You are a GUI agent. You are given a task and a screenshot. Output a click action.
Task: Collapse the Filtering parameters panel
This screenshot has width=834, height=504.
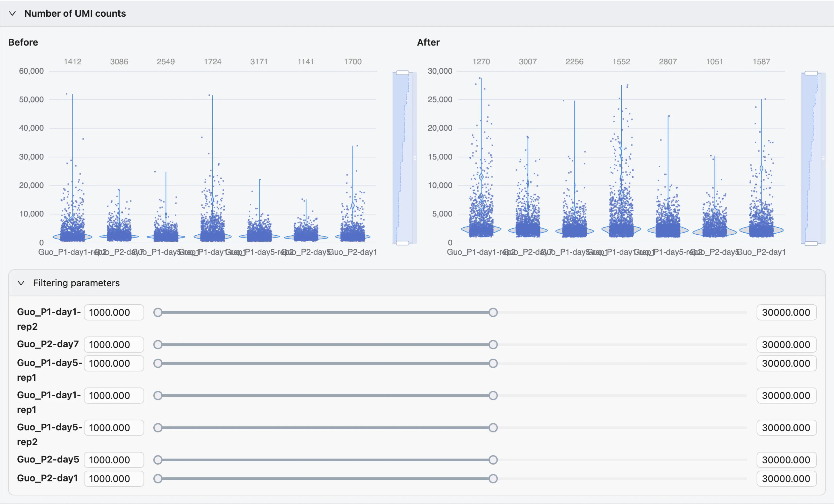point(21,283)
